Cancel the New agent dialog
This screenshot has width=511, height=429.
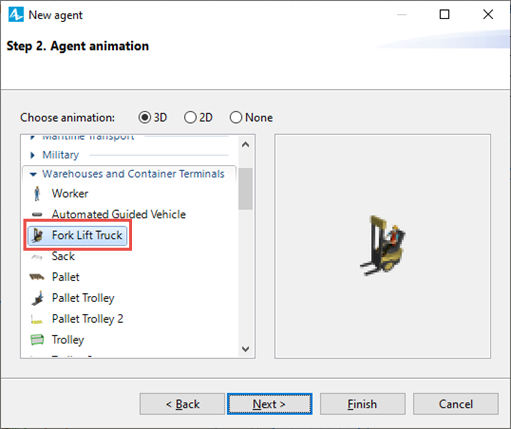click(456, 404)
